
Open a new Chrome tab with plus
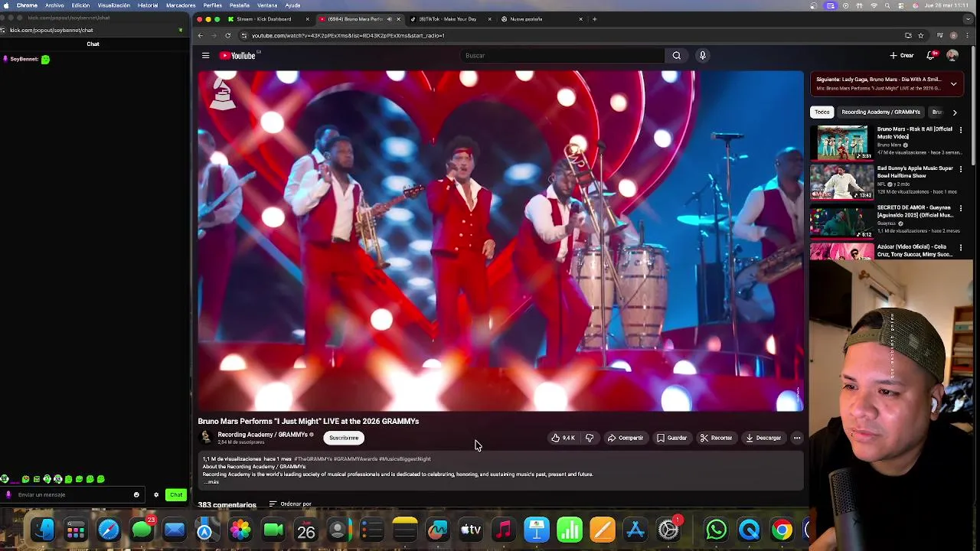click(594, 19)
